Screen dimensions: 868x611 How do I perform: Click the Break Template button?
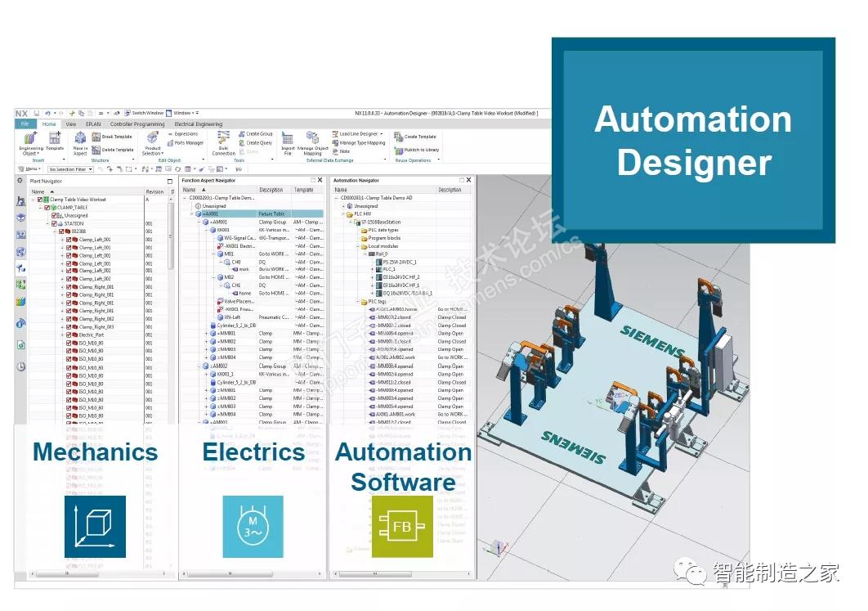pyautogui.click(x=112, y=137)
